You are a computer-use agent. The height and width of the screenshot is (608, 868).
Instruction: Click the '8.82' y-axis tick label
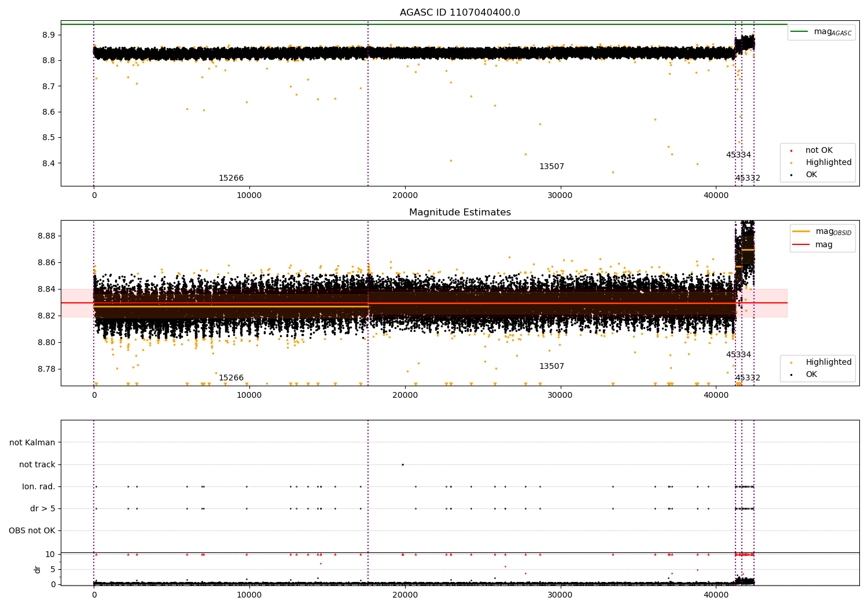tap(46, 316)
